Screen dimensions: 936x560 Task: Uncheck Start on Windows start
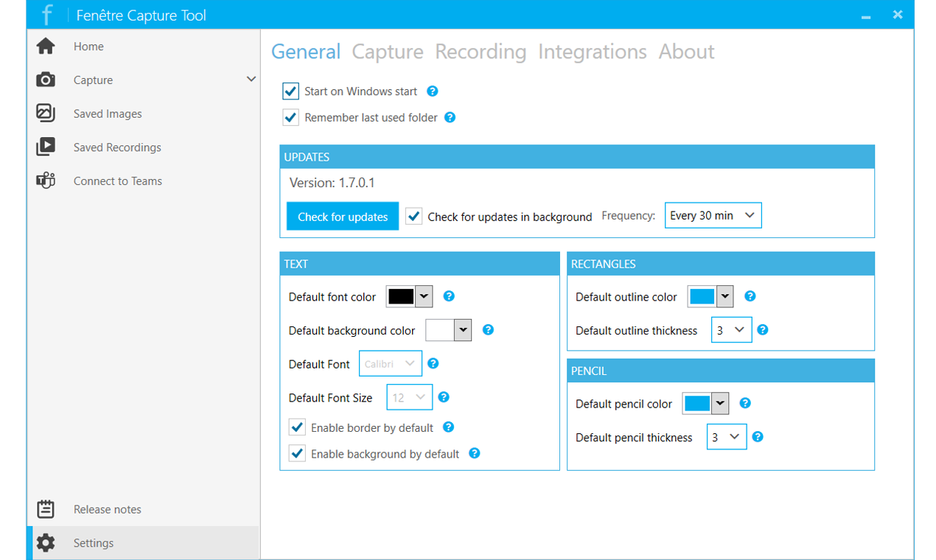(290, 91)
